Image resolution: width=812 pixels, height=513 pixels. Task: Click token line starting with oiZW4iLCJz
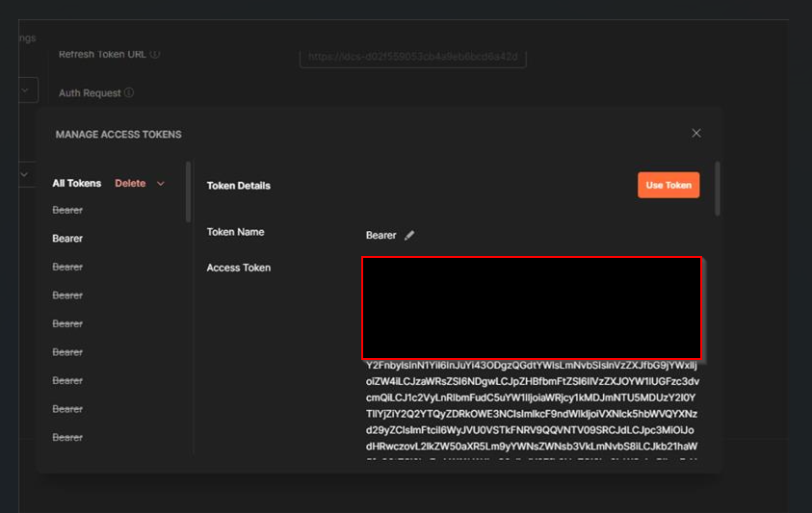(533, 381)
